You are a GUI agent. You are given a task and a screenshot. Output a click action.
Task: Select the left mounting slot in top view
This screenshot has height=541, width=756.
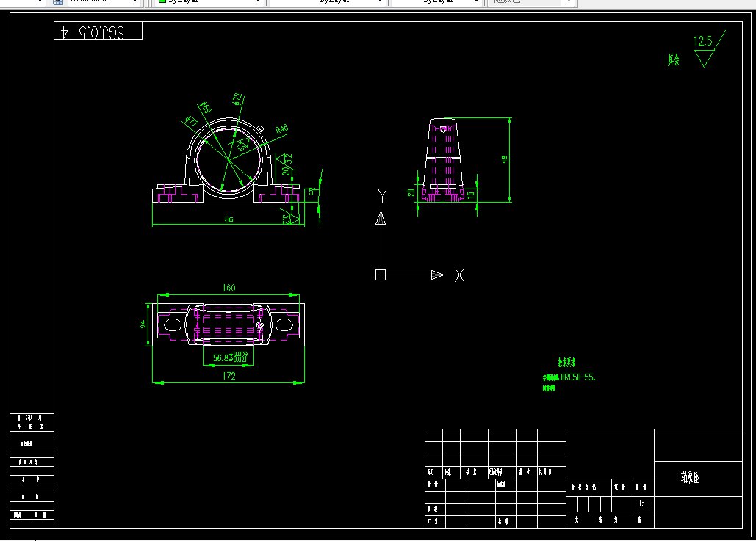point(173,324)
